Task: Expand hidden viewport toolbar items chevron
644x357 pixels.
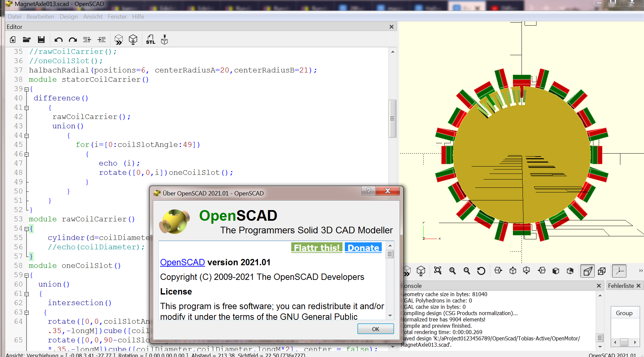Action: pyautogui.click(x=640, y=271)
